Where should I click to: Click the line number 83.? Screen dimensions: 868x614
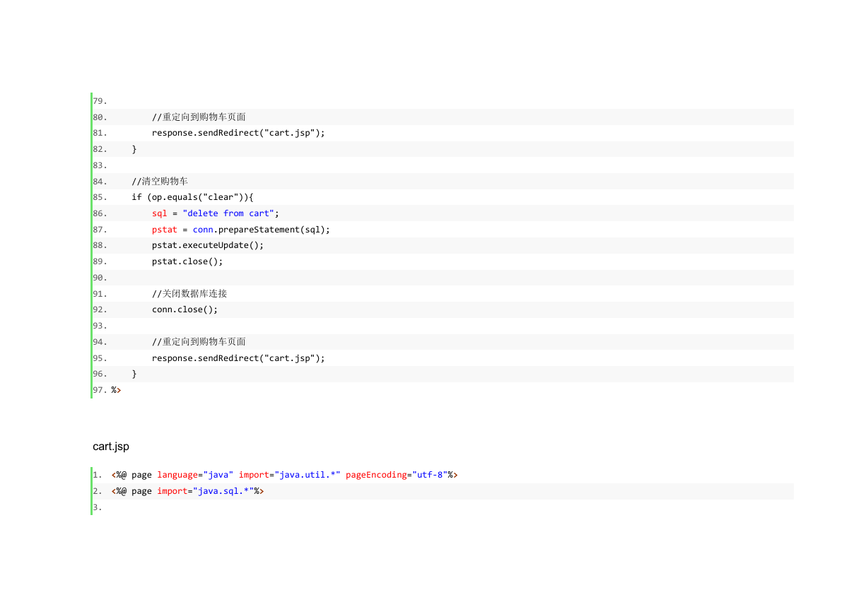[100, 165]
